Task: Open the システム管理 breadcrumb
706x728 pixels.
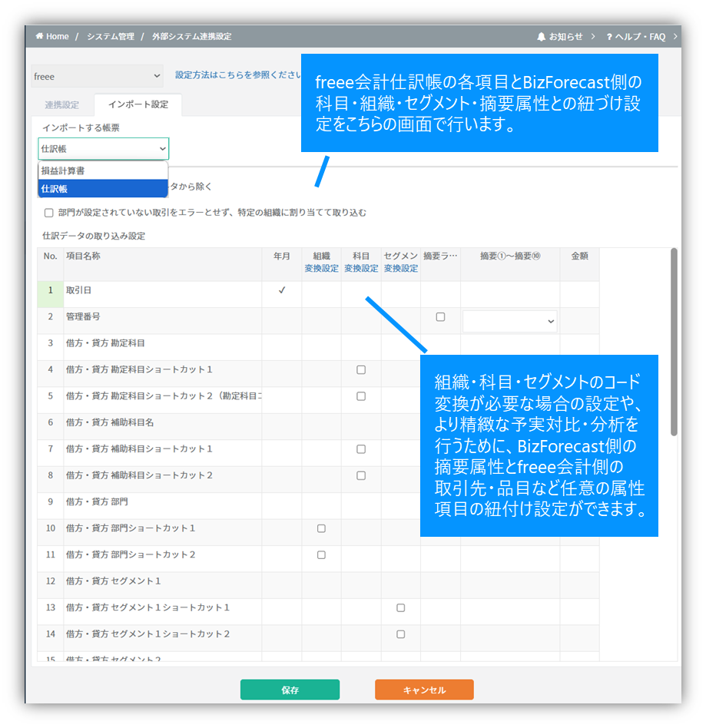Action: click(111, 36)
